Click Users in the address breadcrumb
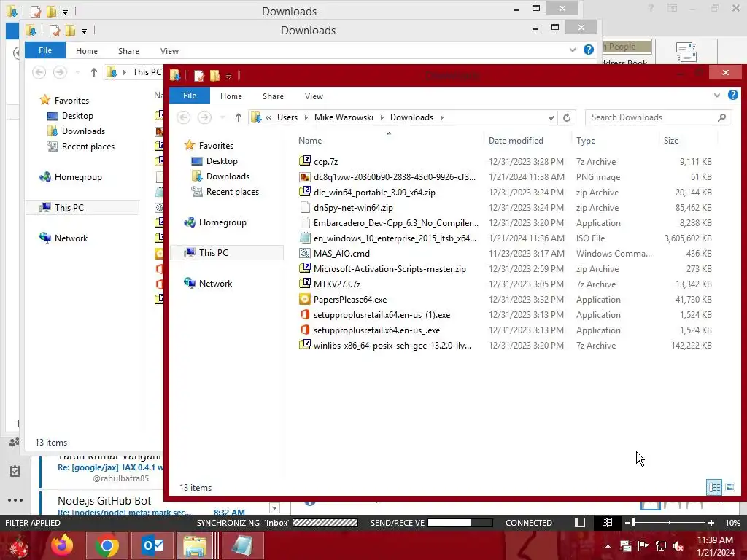This screenshot has width=747, height=560. [287, 117]
